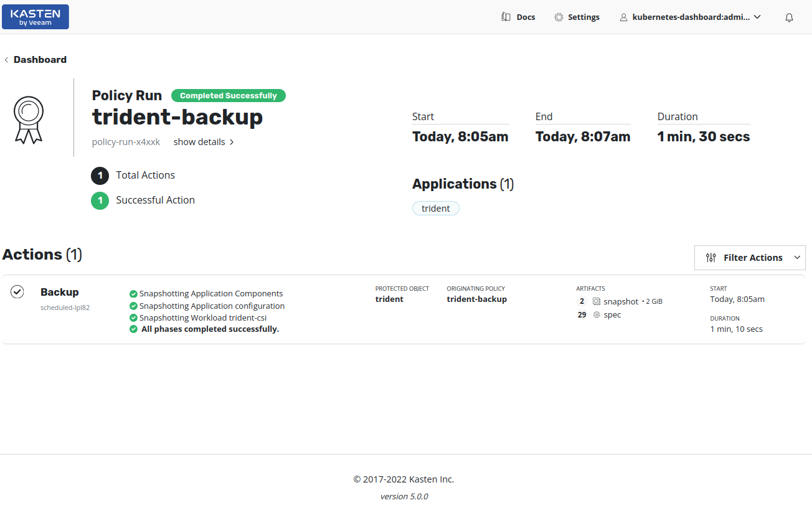812x508 pixels.
Task: Click the green check beside All phases completed
Action: point(133,329)
